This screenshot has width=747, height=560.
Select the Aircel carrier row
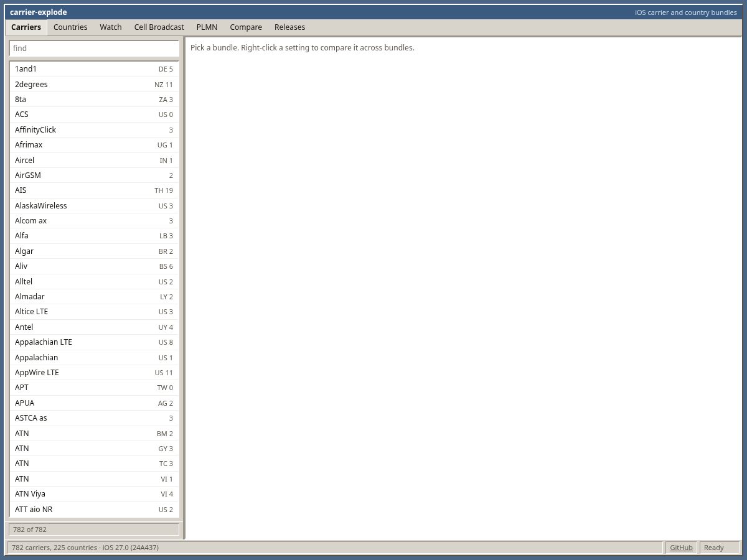(94, 161)
